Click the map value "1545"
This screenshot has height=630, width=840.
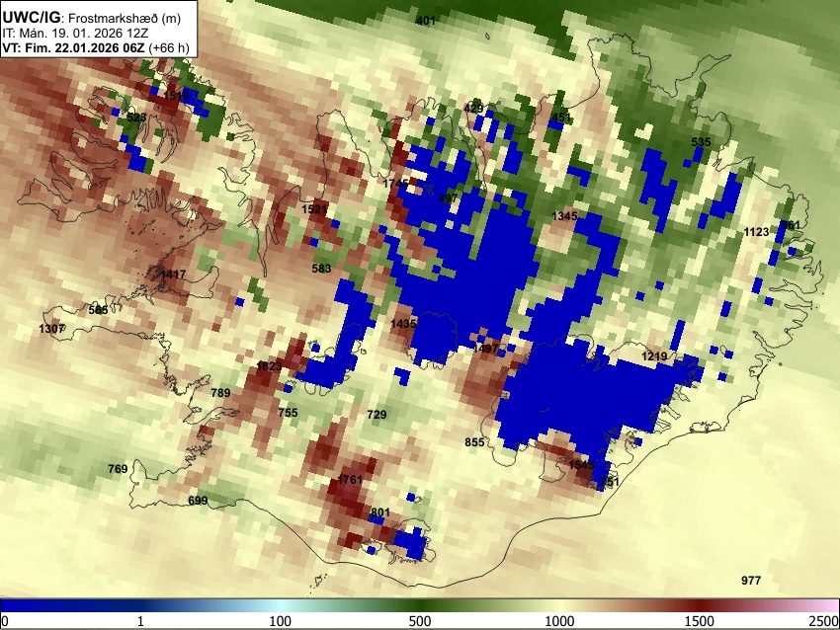581,465
